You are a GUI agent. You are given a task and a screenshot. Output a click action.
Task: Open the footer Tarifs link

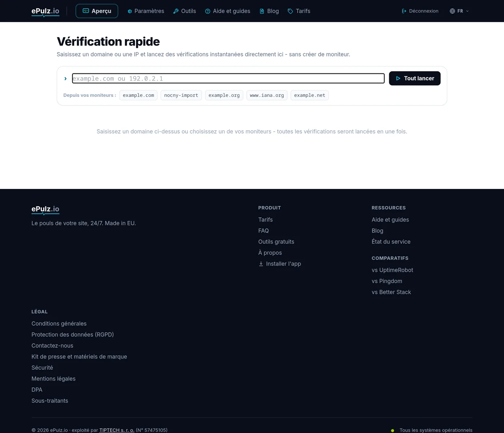[x=265, y=220]
